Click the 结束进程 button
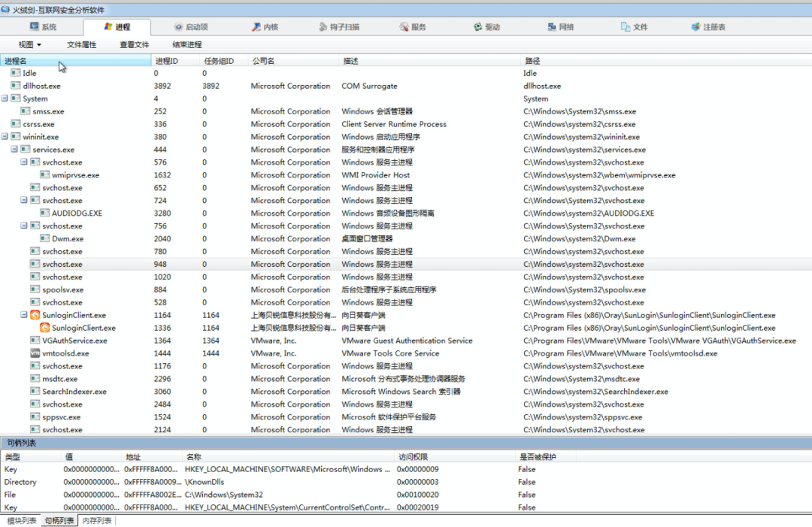Screen dimensions: 812x527 (x=187, y=44)
